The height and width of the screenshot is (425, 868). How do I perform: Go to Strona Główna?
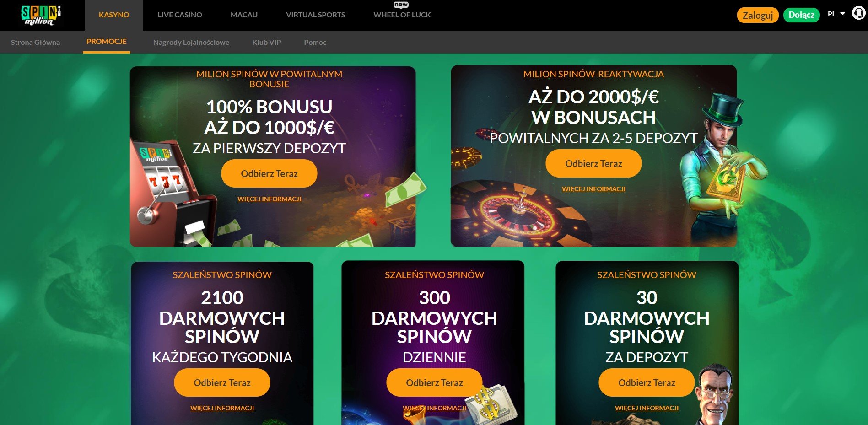tap(35, 42)
